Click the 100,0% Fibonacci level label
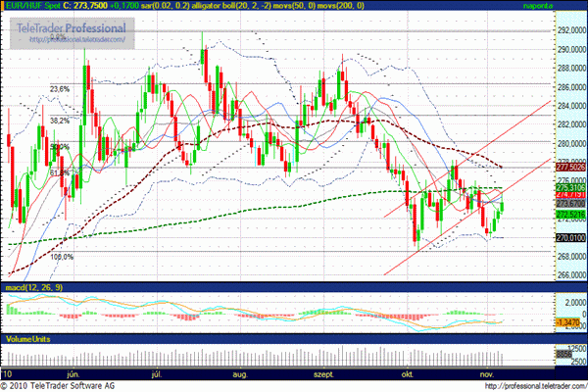This screenshot has height=392, width=588. click(62, 257)
